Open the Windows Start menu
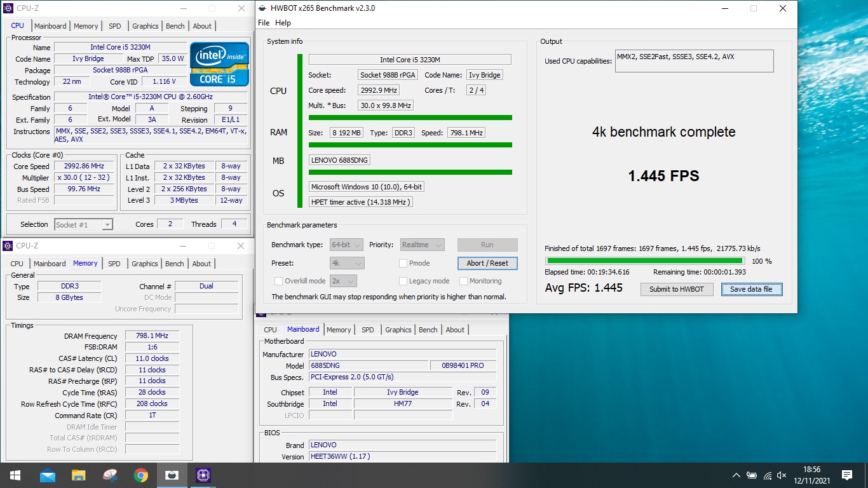Image resolution: width=868 pixels, height=488 pixels. [x=15, y=475]
